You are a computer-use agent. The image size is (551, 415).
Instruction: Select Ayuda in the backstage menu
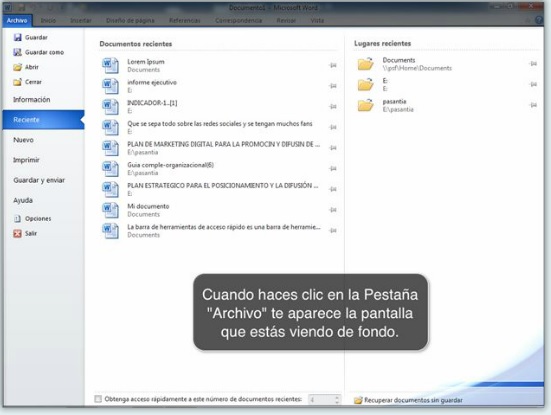[23, 200]
